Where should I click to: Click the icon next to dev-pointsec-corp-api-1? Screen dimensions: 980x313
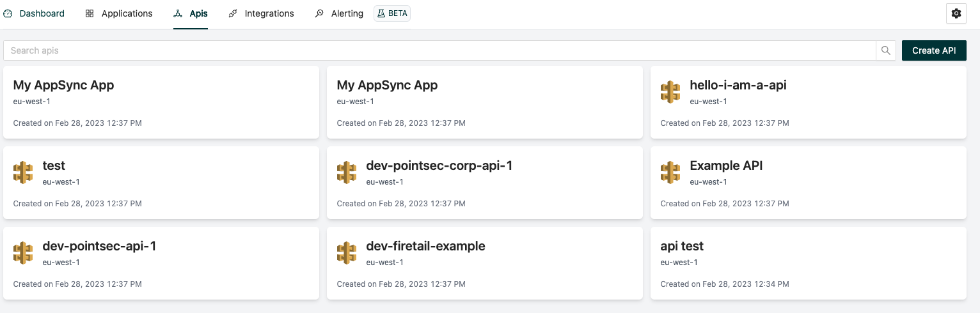click(x=347, y=172)
